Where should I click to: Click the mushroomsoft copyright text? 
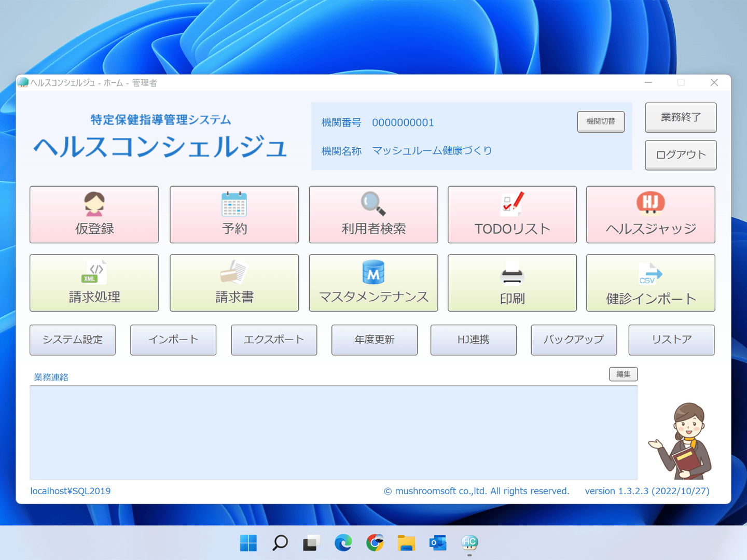[477, 491]
